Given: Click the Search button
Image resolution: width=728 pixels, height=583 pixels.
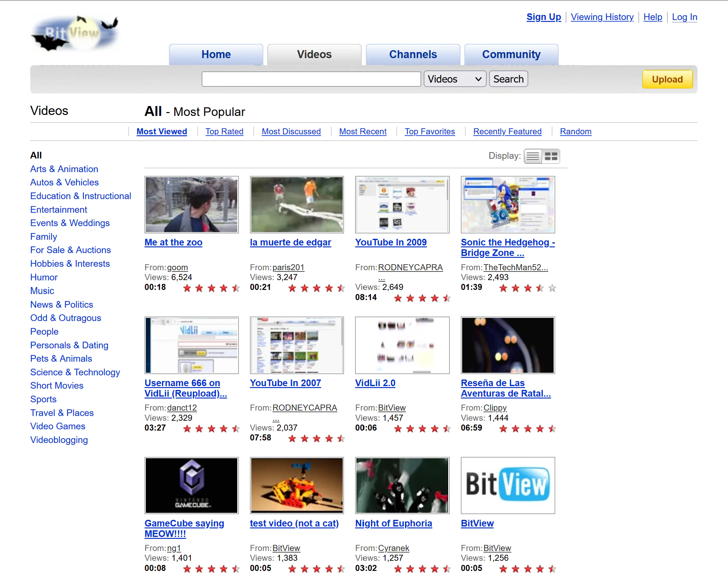Looking at the screenshot, I should tap(508, 79).
